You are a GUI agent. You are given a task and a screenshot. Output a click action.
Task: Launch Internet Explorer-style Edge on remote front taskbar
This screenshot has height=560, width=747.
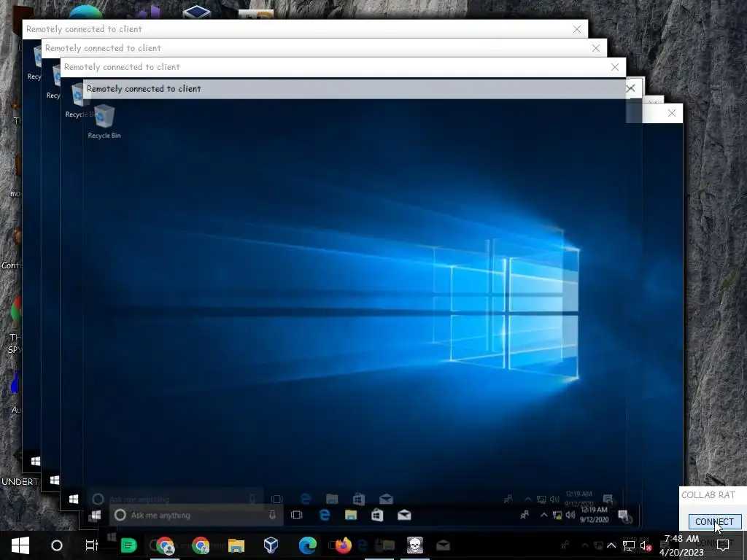325,516
